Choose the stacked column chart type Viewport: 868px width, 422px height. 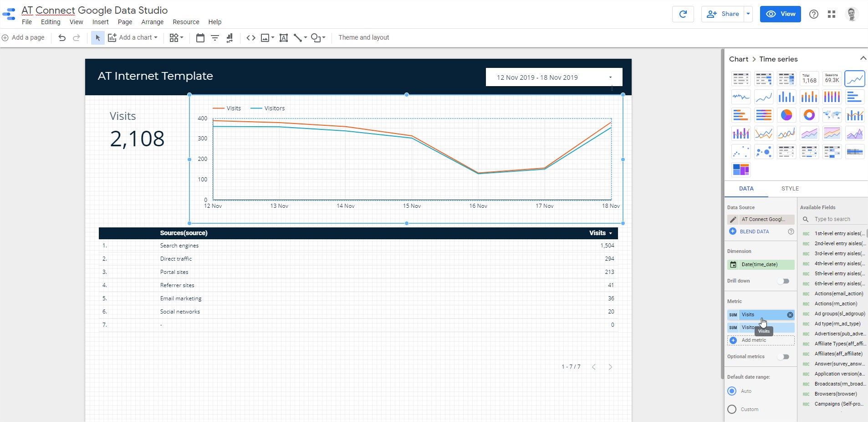tap(809, 97)
